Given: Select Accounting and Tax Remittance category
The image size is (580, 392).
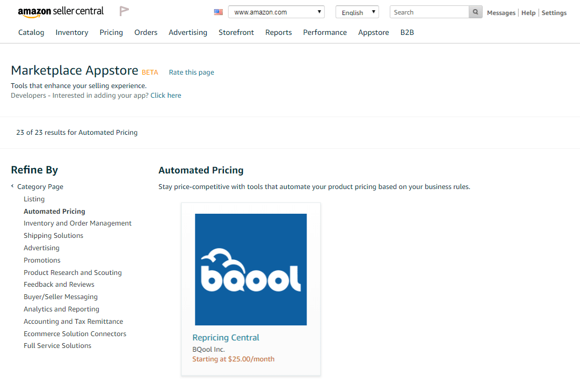Looking at the screenshot, I should [73, 321].
